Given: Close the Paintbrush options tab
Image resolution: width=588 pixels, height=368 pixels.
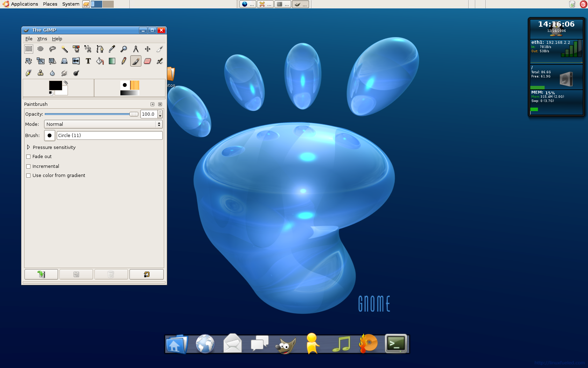Looking at the screenshot, I should point(160,104).
